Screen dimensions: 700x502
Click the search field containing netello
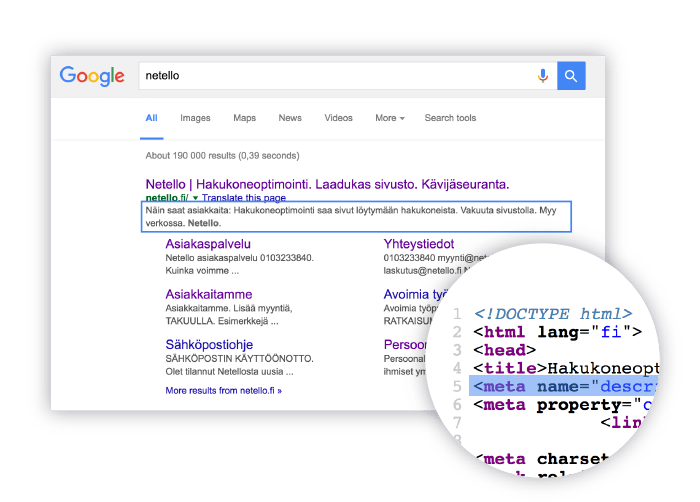click(x=348, y=76)
